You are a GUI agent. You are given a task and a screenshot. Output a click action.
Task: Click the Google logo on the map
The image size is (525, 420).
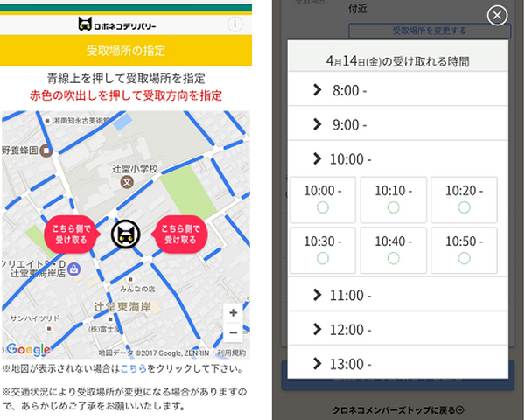28,349
